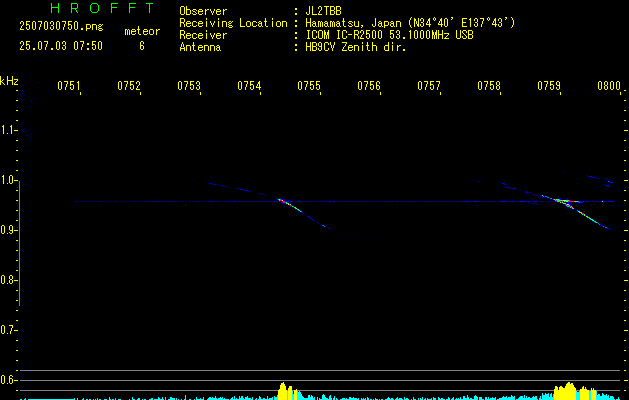Click the 0759 time axis label
The image size is (629, 400).
coord(548,86)
